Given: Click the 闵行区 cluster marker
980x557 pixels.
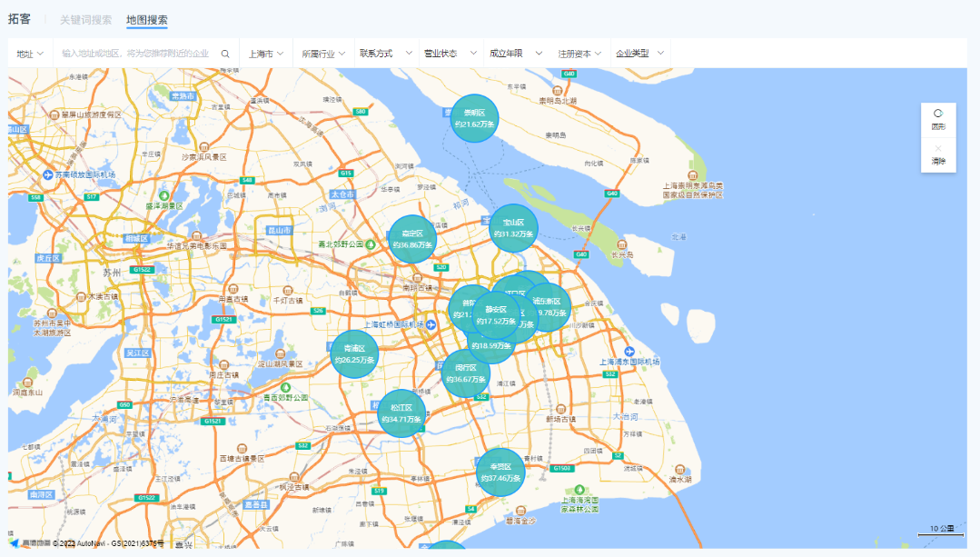Looking at the screenshot, I should click(x=466, y=373).
